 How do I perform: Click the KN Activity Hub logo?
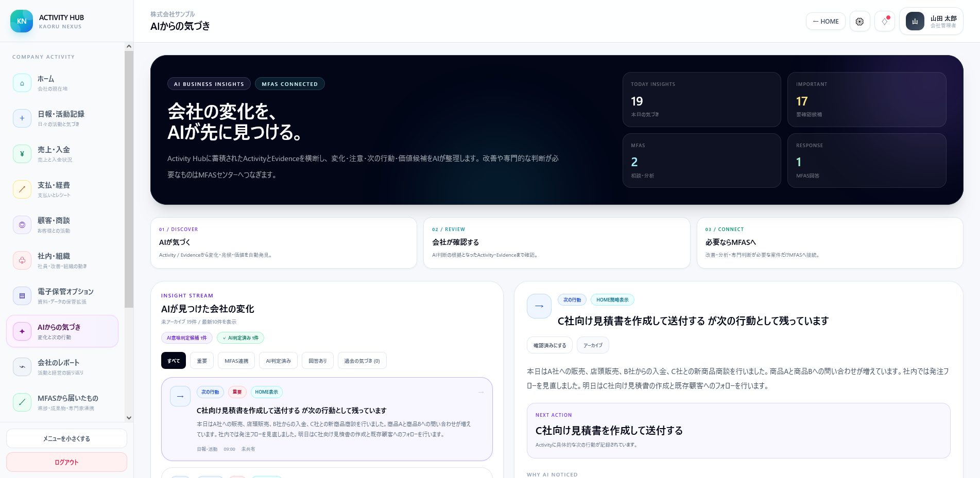tap(22, 21)
